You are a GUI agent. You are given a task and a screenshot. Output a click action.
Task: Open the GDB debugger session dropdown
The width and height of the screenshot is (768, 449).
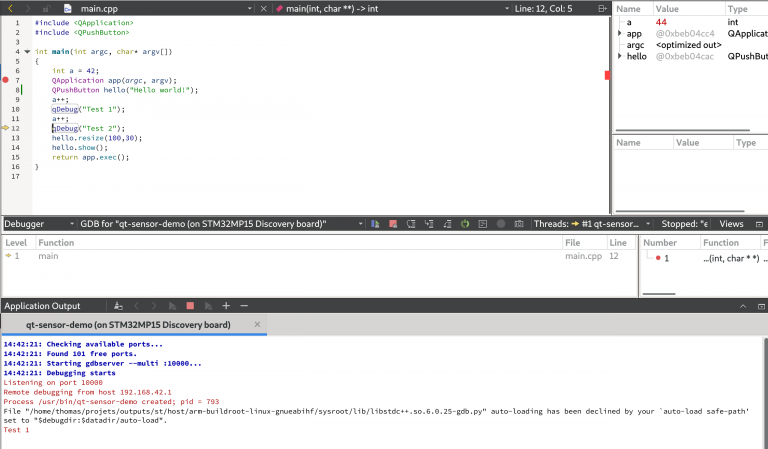pyautogui.click(x=221, y=224)
